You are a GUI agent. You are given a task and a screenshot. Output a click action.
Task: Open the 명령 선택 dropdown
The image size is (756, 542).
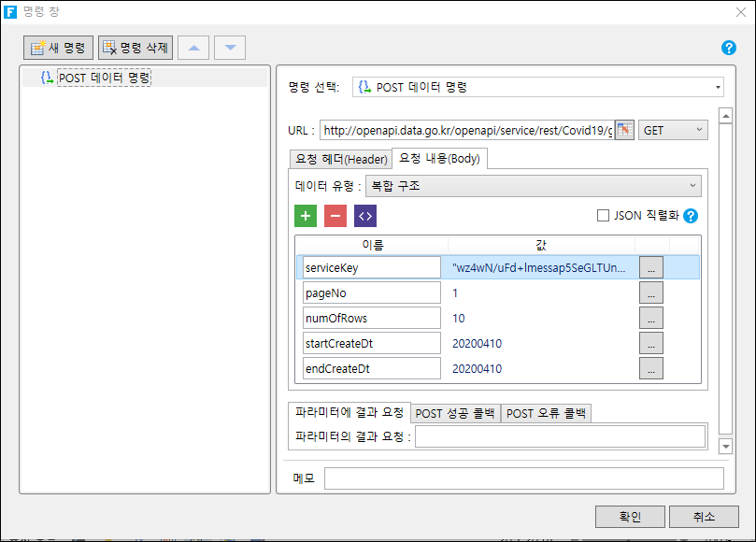[537, 87]
